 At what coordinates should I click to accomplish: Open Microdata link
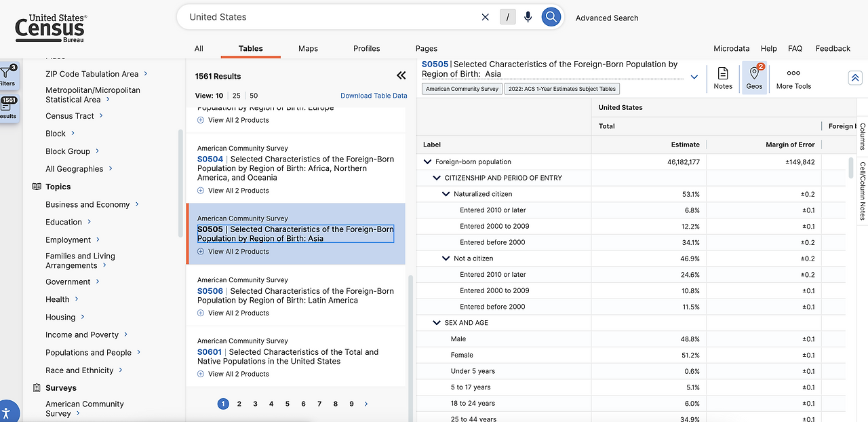tap(732, 48)
